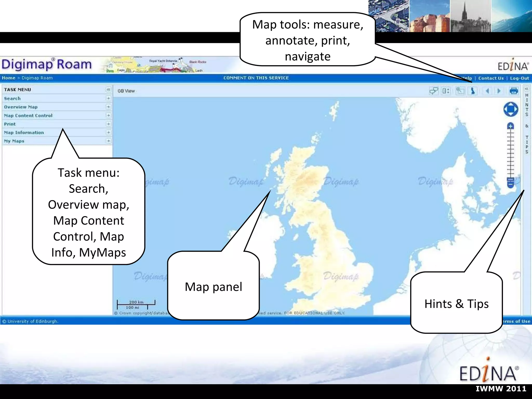Click the Log-Out link

pos(520,78)
